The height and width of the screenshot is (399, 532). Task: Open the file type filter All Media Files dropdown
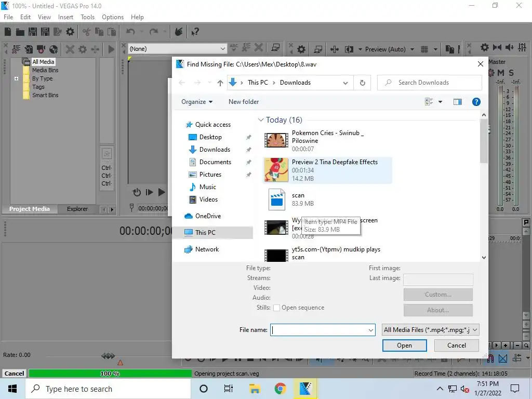430,330
